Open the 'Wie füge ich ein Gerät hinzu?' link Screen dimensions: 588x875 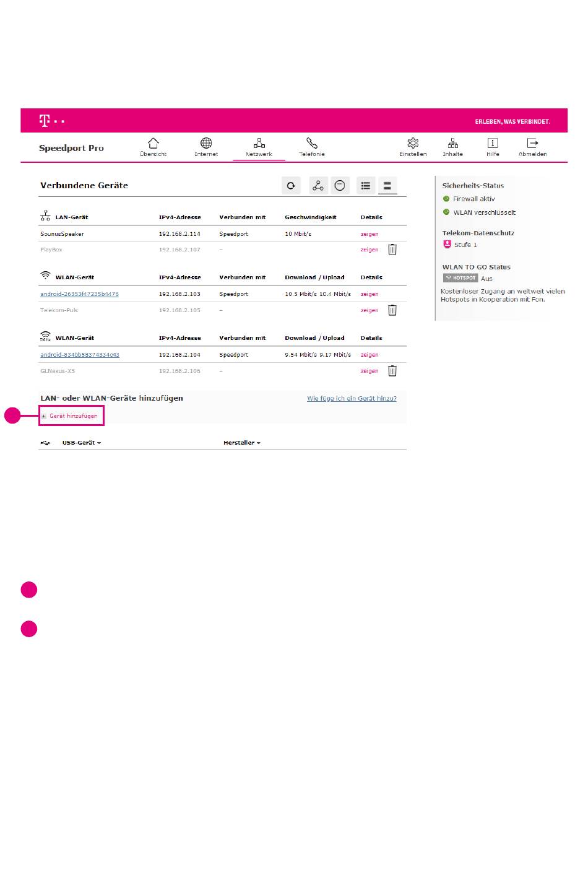[352, 399]
